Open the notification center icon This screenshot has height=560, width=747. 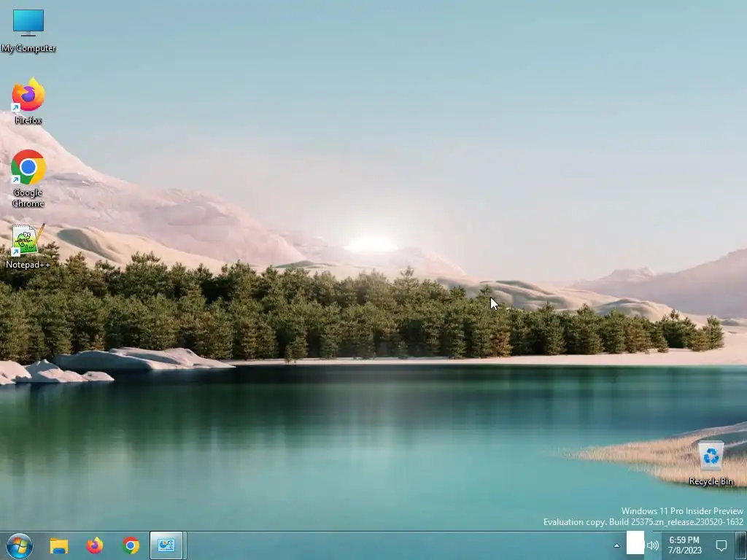pyautogui.click(x=721, y=545)
